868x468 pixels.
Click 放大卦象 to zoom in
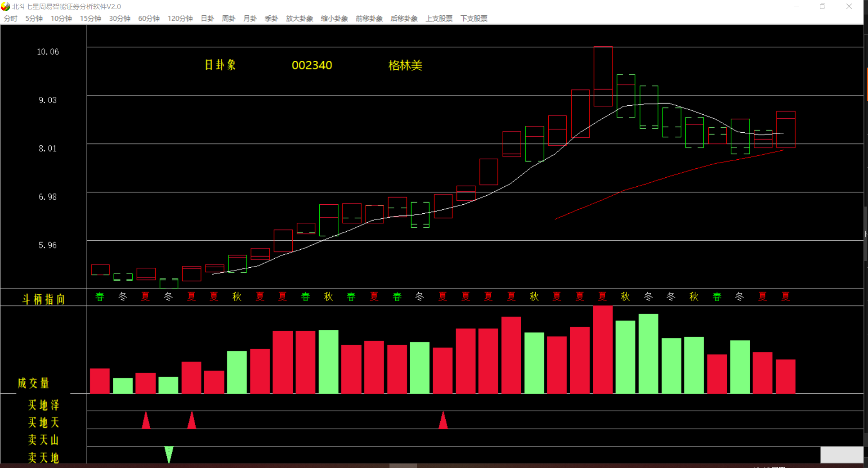click(x=300, y=18)
